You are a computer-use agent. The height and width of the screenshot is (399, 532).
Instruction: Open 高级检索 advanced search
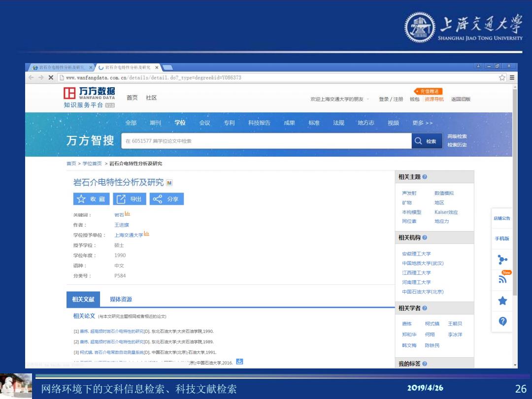pos(457,136)
